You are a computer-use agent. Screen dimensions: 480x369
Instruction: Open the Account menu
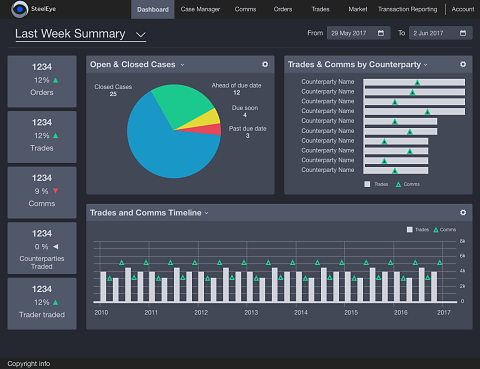[463, 9]
